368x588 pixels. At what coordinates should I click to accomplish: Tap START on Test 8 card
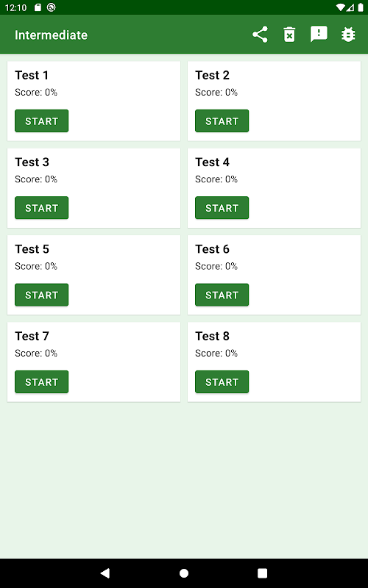tap(222, 381)
